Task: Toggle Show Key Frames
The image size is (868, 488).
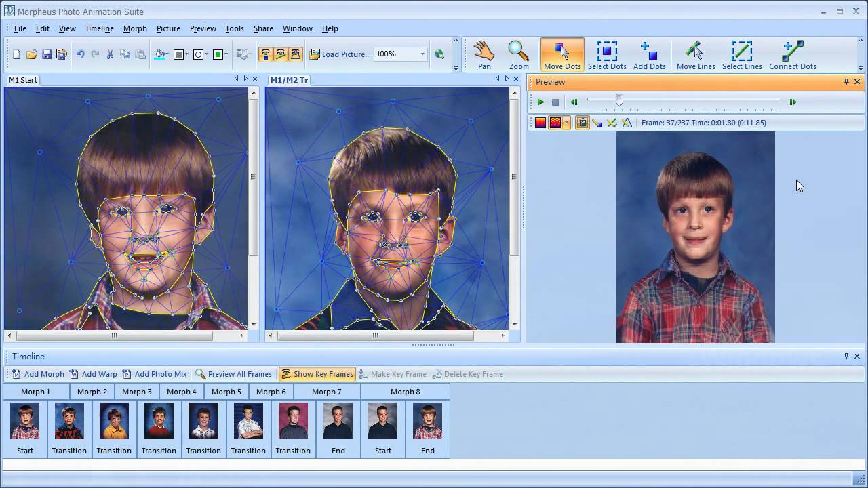Action: pos(317,374)
